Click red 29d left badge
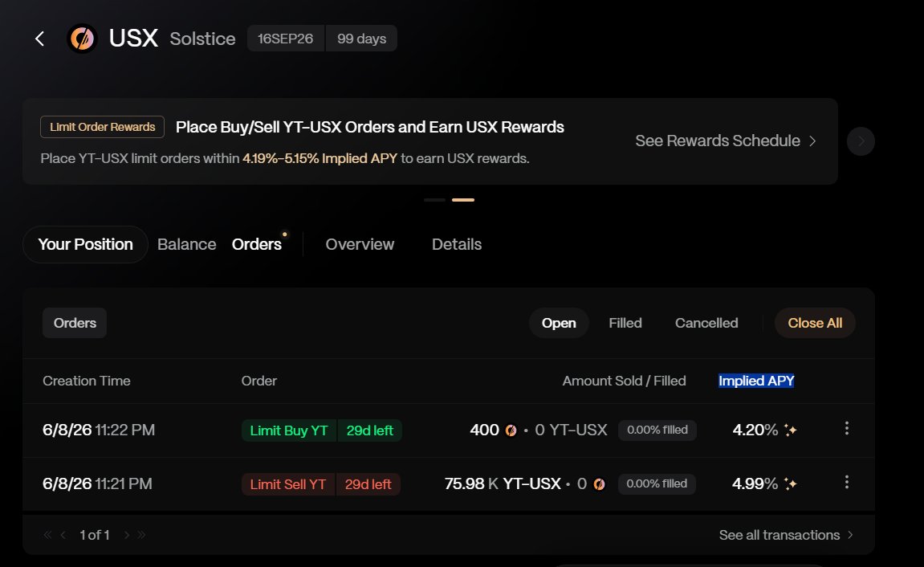 (368, 484)
